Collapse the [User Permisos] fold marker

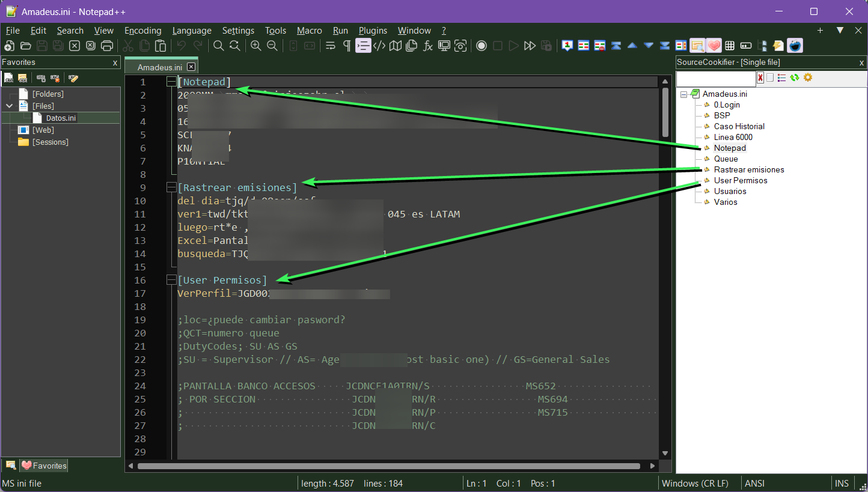point(171,281)
